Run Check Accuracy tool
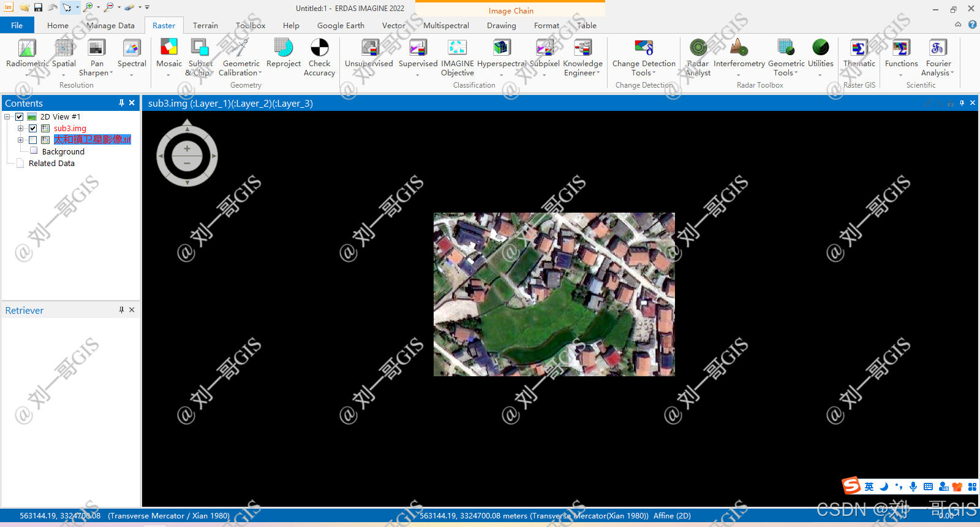The image size is (980, 527). [319, 56]
